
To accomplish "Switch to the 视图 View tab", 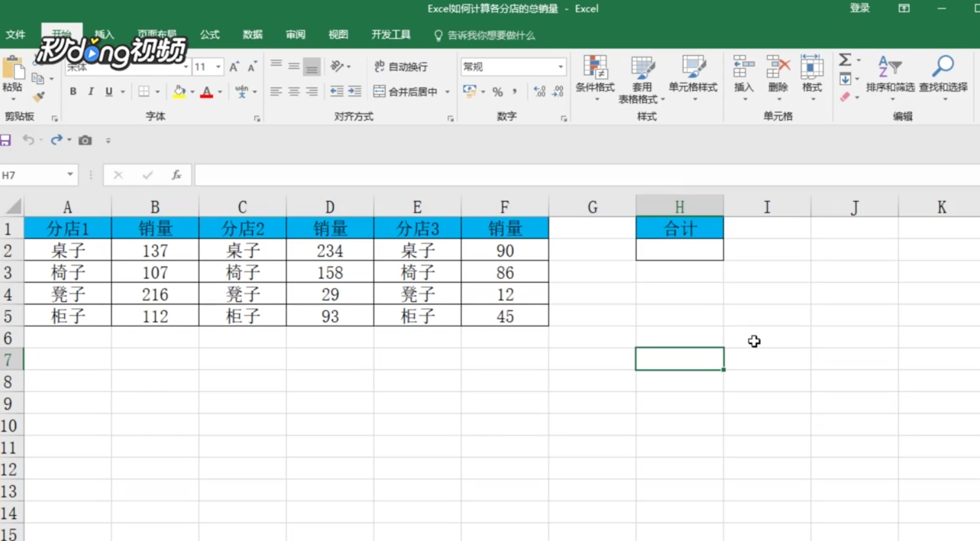I will pos(338,34).
